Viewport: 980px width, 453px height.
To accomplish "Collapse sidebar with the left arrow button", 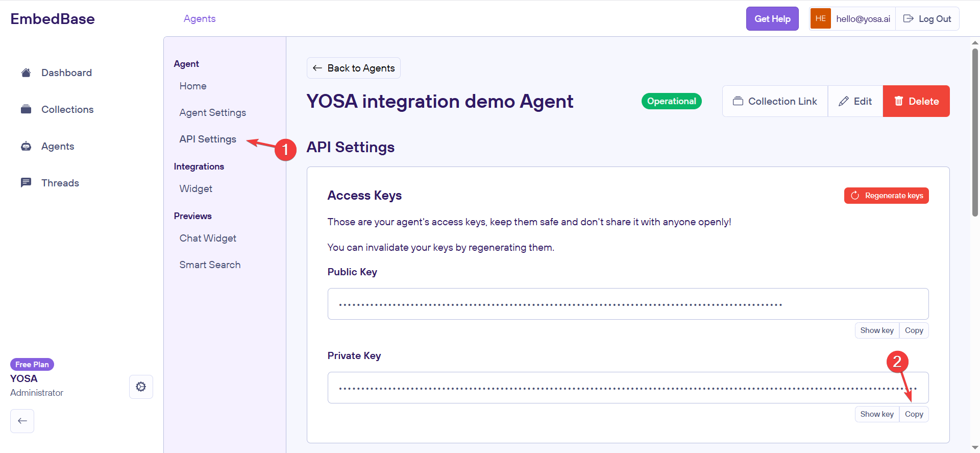I will pos(22,421).
